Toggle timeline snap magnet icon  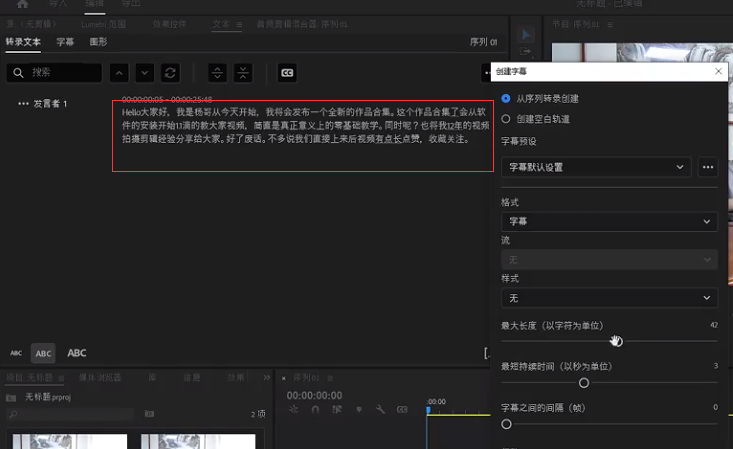[x=315, y=409]
